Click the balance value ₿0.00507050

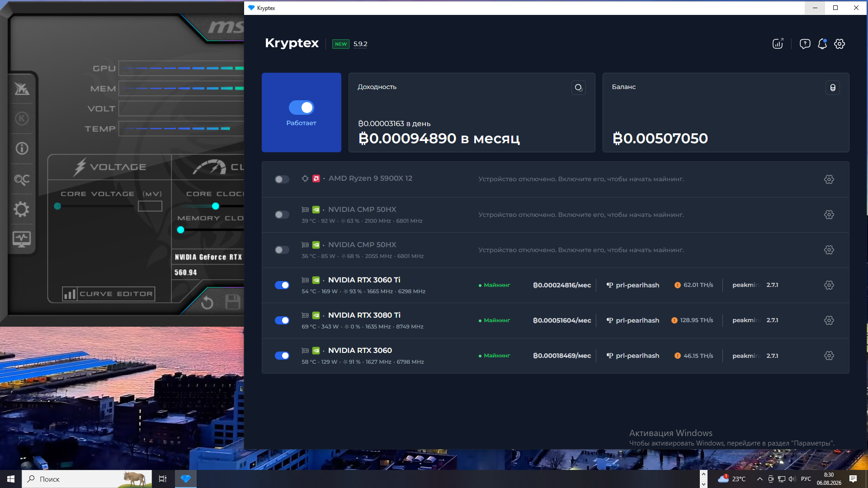tap(660, 138)
